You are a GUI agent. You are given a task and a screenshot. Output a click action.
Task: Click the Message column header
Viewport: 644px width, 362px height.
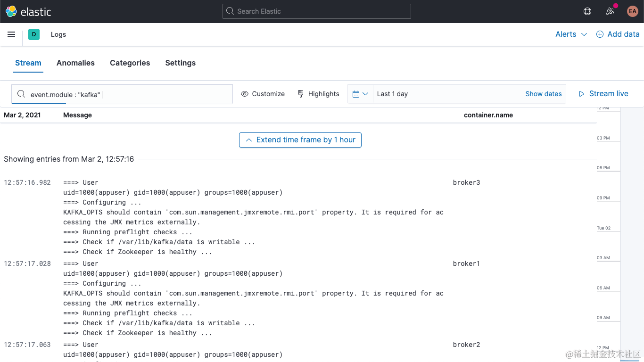(x=77, y=115)
